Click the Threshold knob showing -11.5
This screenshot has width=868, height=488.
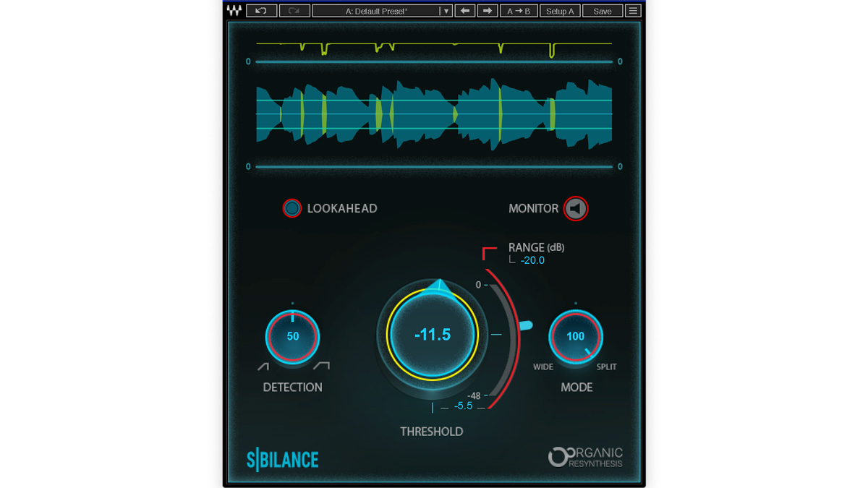(x=433, y=335)
